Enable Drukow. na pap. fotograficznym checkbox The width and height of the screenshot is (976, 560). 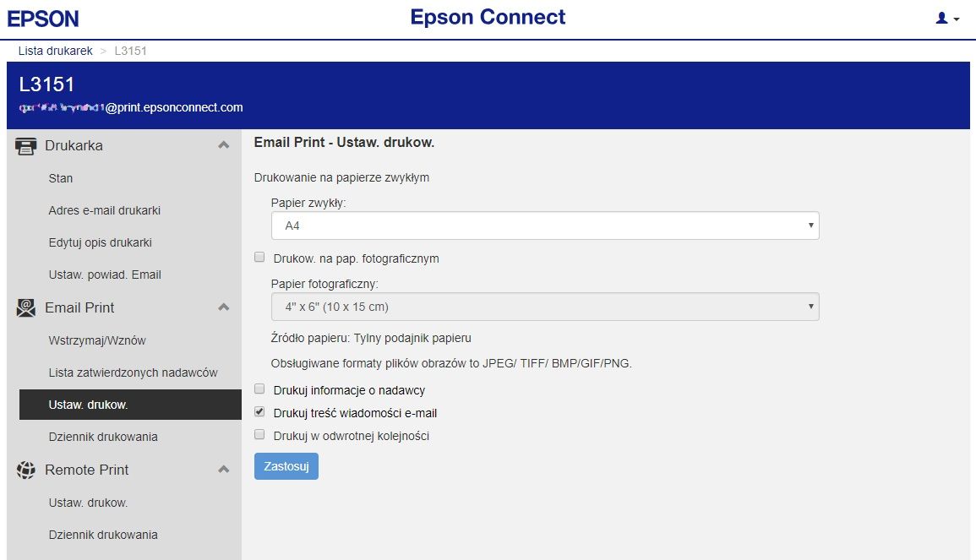[259, 258]
